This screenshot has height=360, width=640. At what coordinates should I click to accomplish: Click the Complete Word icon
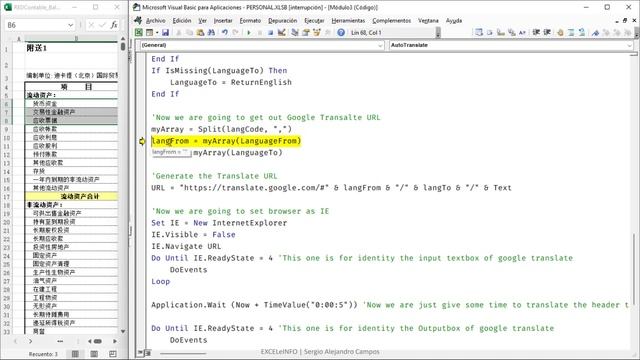pos(522,33)
